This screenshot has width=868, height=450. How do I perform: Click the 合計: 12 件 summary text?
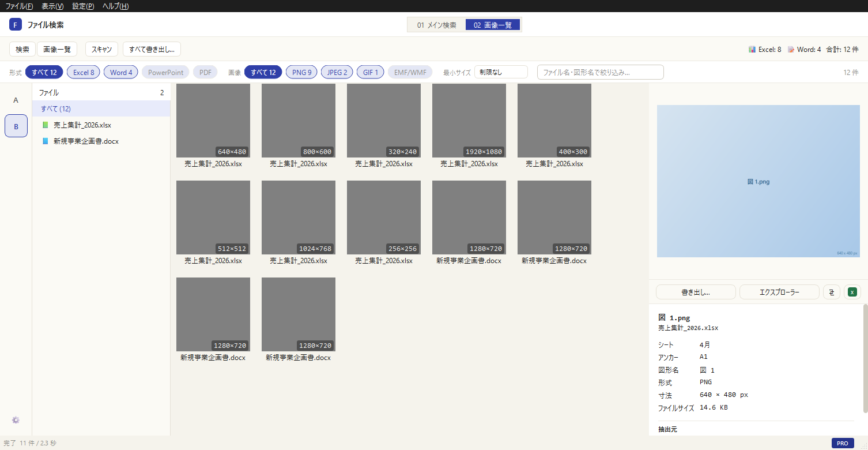[842, 50]
